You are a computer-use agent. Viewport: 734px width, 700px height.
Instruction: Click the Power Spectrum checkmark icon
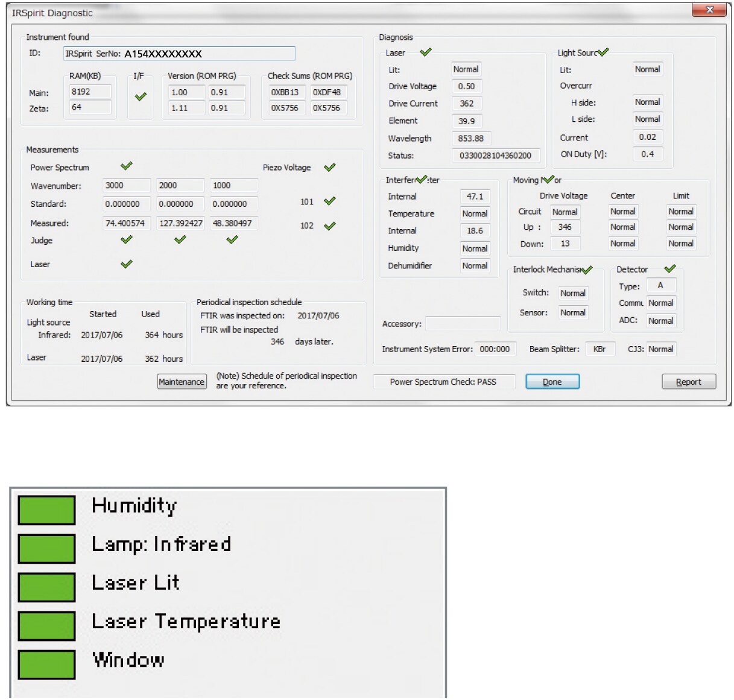coord(127,166)
